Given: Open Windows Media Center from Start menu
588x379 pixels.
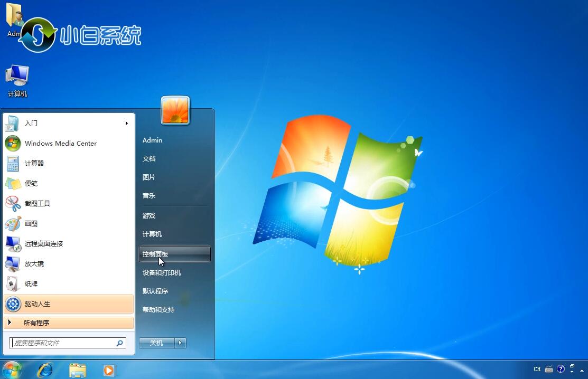Looking at the screenshot, I should click(x=60, y=144).
